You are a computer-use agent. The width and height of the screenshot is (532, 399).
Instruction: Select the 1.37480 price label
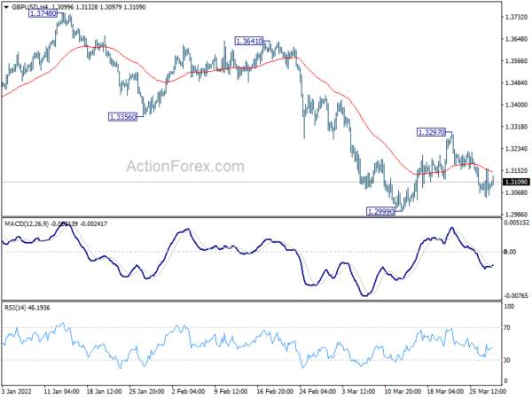(43, 13)
